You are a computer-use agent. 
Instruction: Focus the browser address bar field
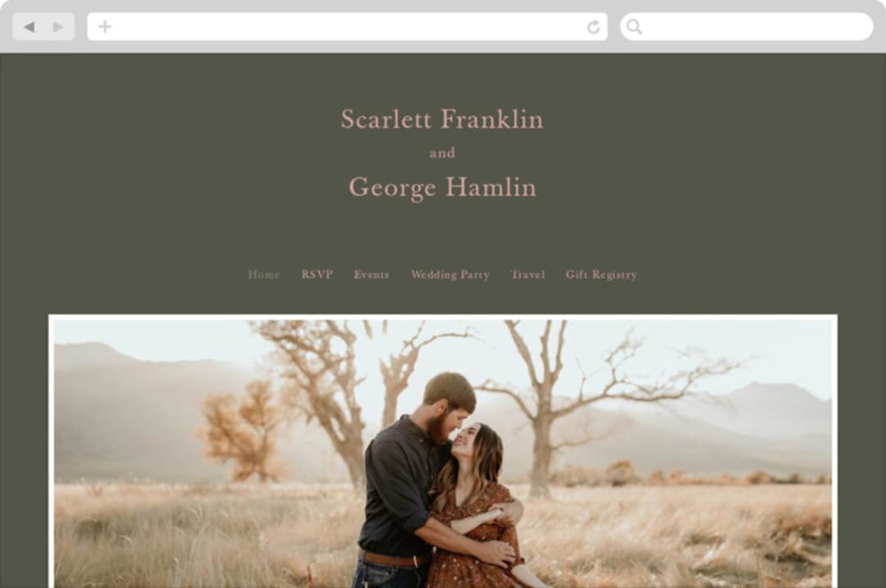347,26
